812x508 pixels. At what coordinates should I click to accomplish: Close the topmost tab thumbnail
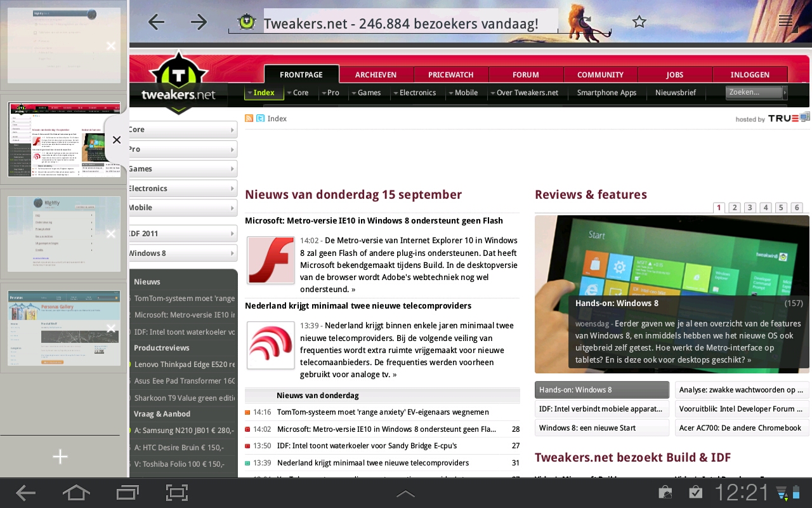(x=111, y=46)
